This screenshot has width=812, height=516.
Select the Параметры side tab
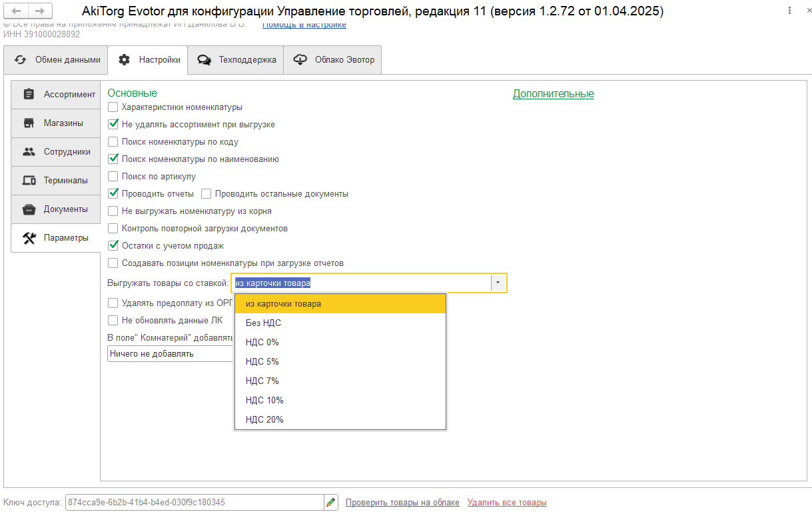pos(56,238)
